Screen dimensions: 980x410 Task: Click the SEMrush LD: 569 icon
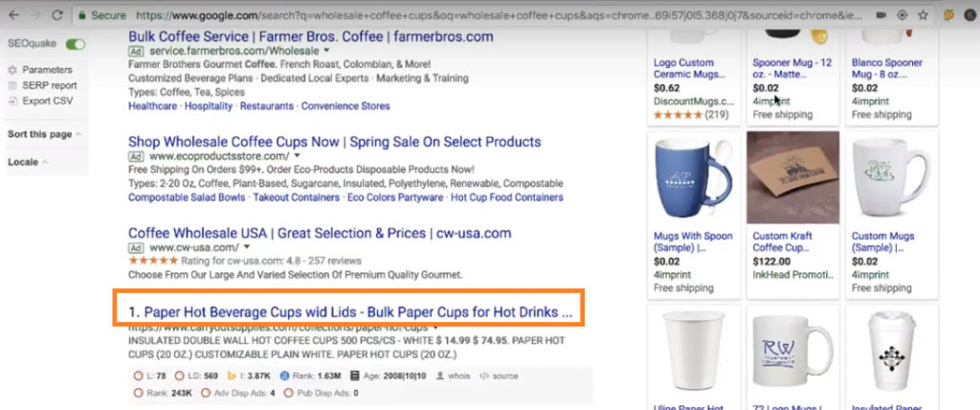click(x=179, y=376)
